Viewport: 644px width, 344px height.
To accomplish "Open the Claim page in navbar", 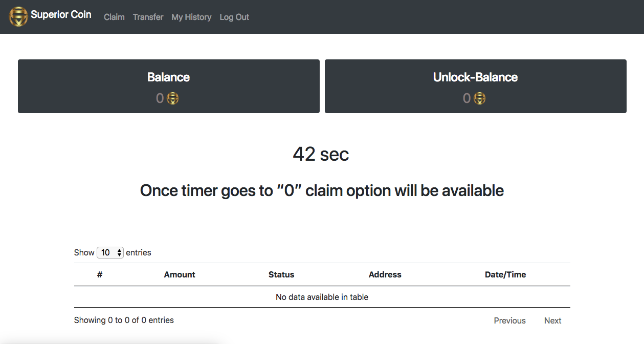I will [x=114, y=17].
